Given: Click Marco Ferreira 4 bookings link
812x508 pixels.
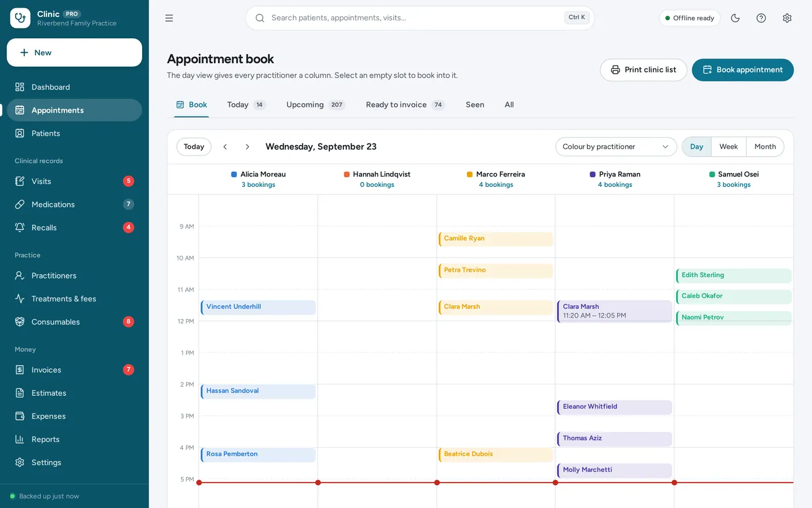Looking at the screenshot, I should click(x=496, y=185).
